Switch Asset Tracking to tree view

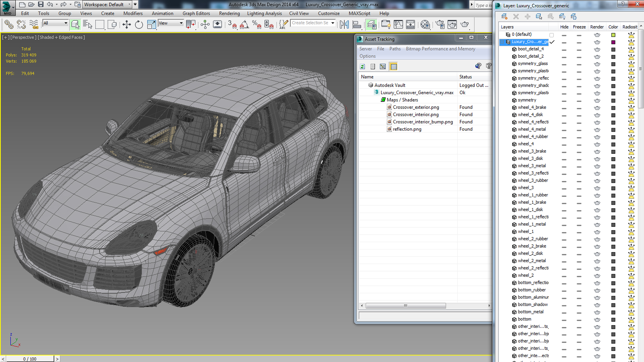(x=383, y=66)
